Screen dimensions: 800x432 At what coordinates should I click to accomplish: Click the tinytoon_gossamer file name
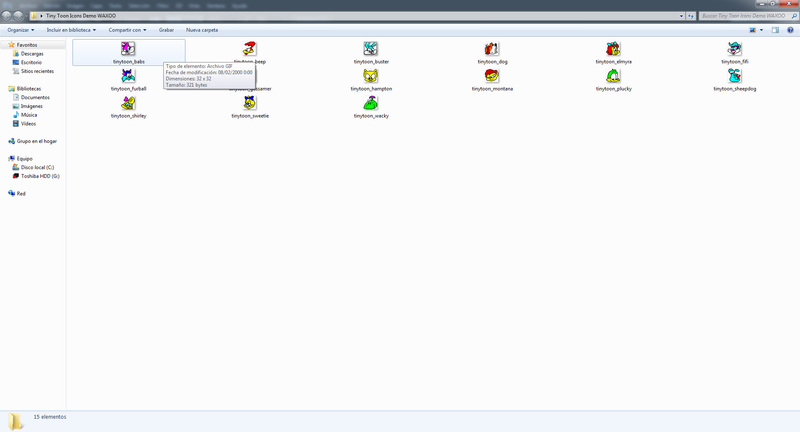[x=250, y=89]
